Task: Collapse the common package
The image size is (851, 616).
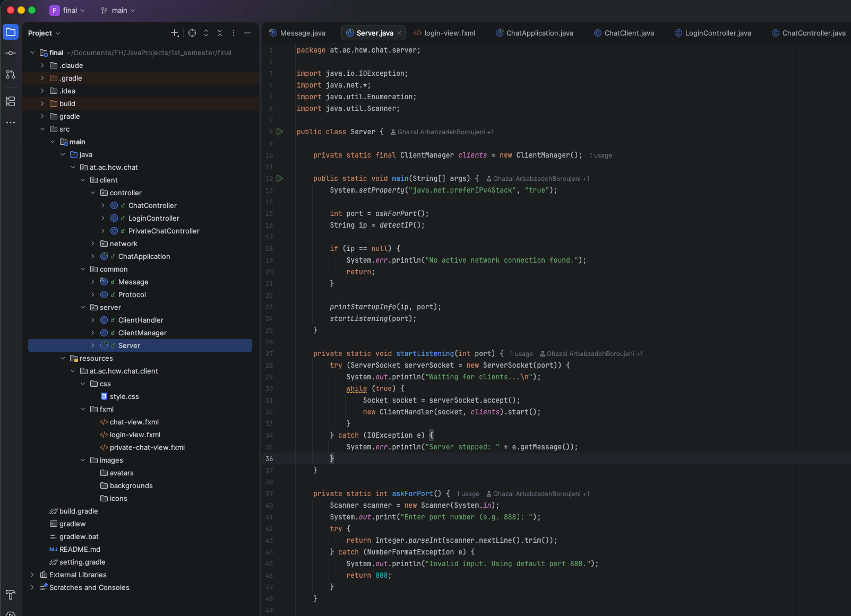Action: pyautogui.click(x=83, y=269)
